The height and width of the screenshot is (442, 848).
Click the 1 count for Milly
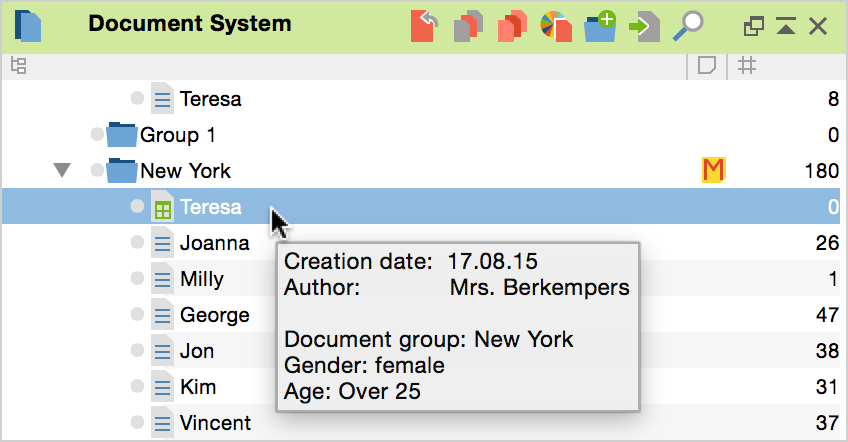tap(833, 279)
